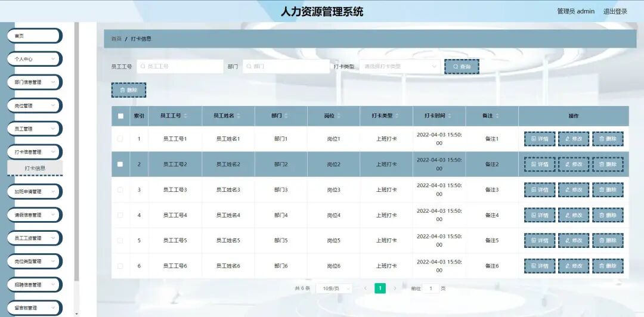The height and width of the screenshot is (317, 644).
Task: Click 删除 for row 员工工号4
Action: (608, 215)
